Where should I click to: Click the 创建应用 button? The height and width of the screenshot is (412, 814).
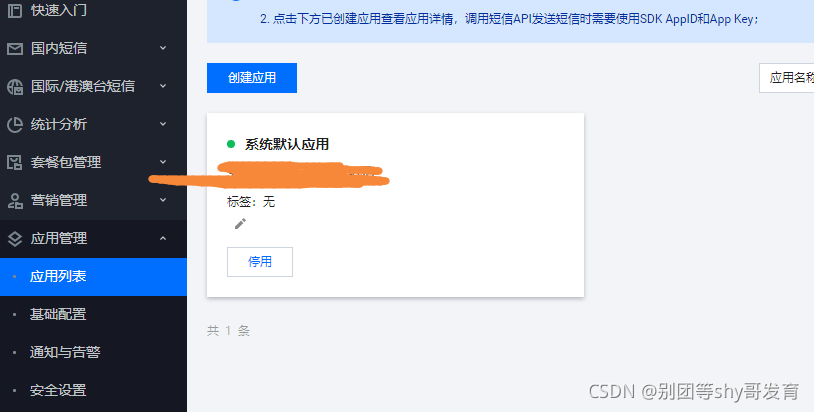point(252,78)
